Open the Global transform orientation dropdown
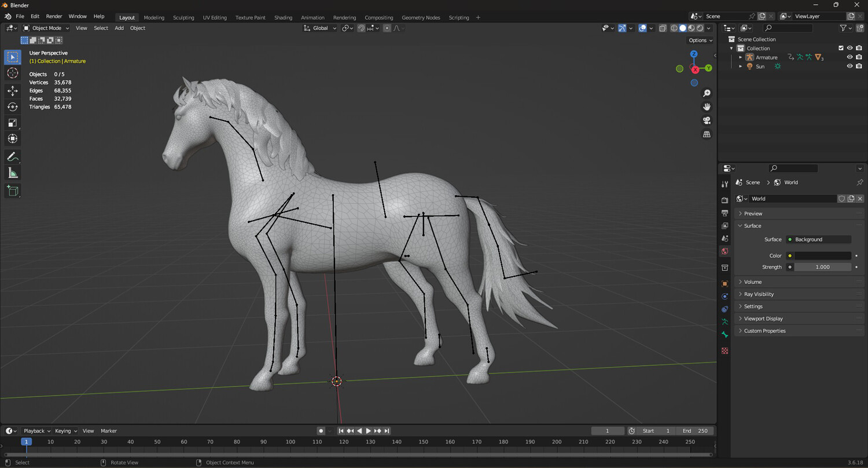 point(320,28)
